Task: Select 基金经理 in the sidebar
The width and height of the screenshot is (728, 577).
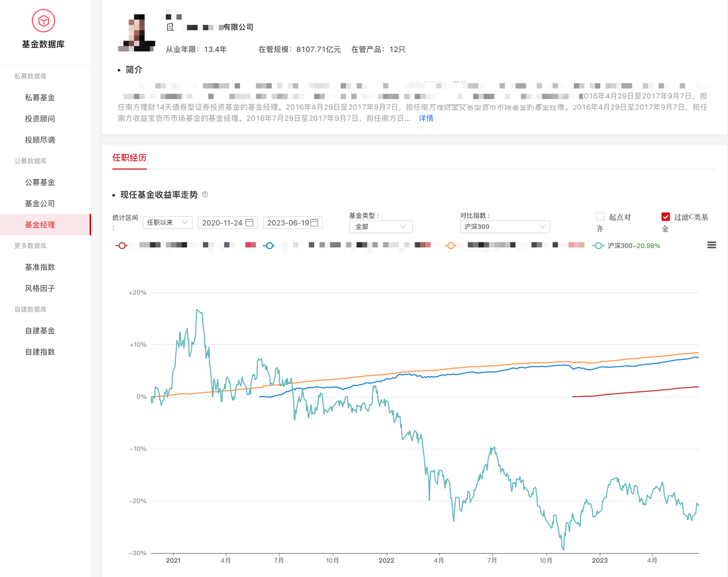Action: [x=40, y=225]
